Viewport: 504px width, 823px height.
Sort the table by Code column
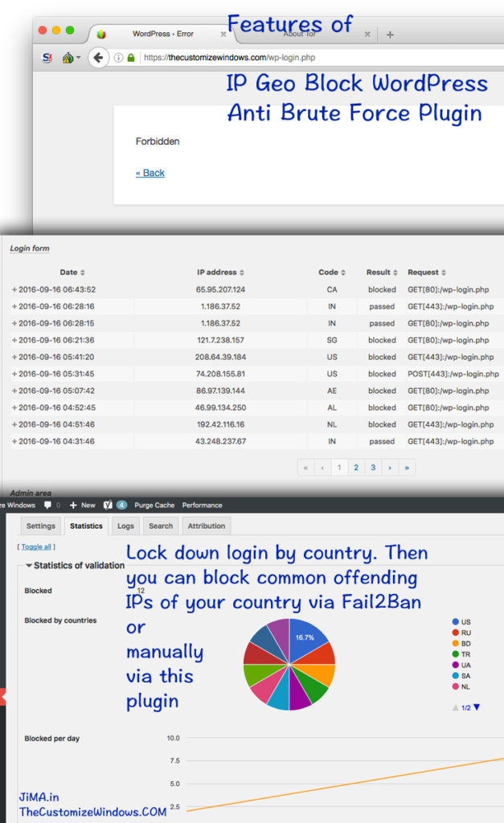[x=332, y=272]
